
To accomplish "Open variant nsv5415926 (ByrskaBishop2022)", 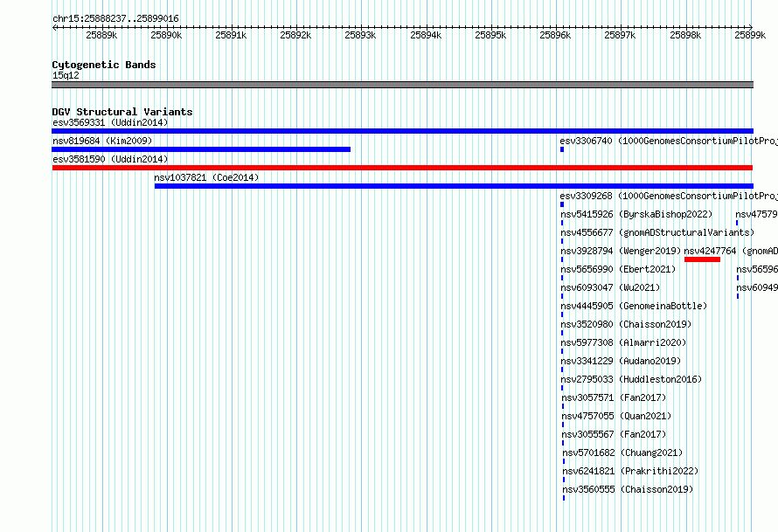I will coord(636,214).
